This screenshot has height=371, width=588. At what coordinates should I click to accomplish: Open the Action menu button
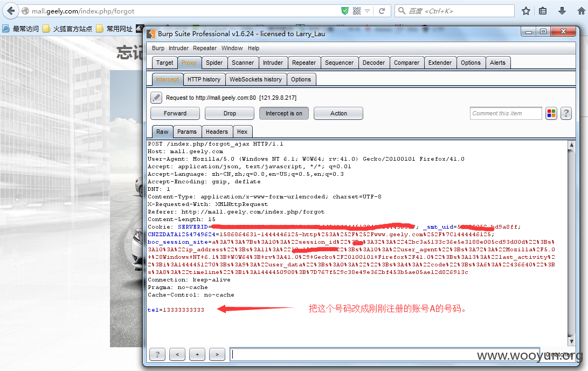[338, 113]
